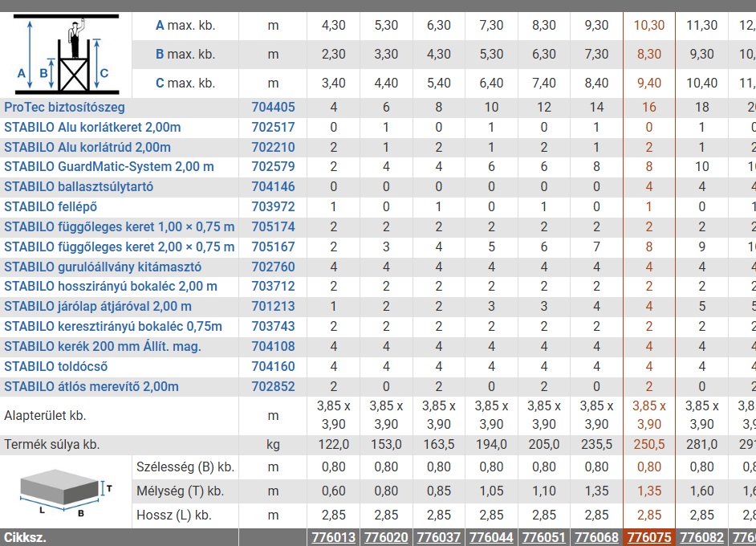Click part number 702760

tap(273, 267)
